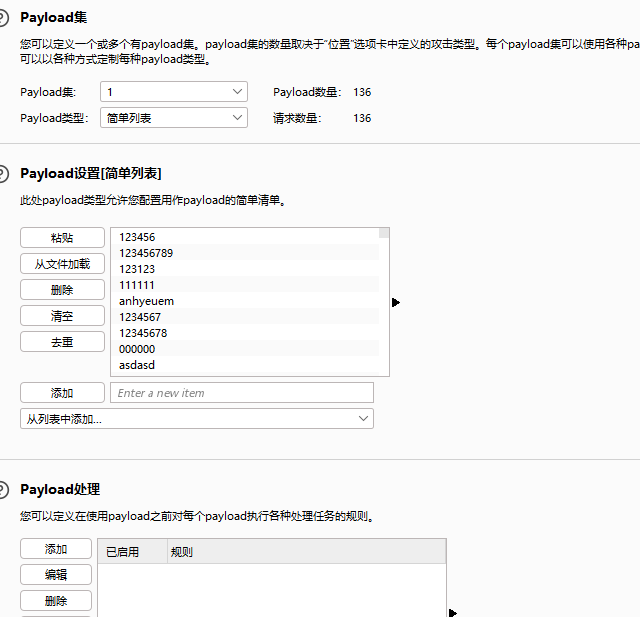The width and height of the screenshot is (640, 617).
Task: Select the 000000 list entry
Action: coord(245,349)
